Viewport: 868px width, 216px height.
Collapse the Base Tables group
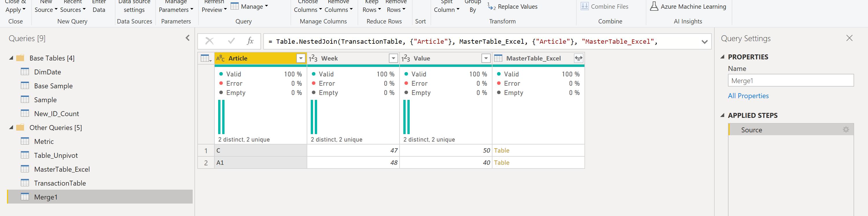(x=11, y=58)
